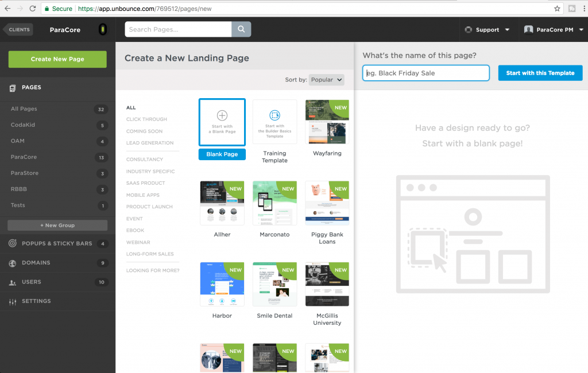Screen dimensions: 588x373
Task: Click the browser address bar URL
Action: pyautogui.click(x=145, y=9)
